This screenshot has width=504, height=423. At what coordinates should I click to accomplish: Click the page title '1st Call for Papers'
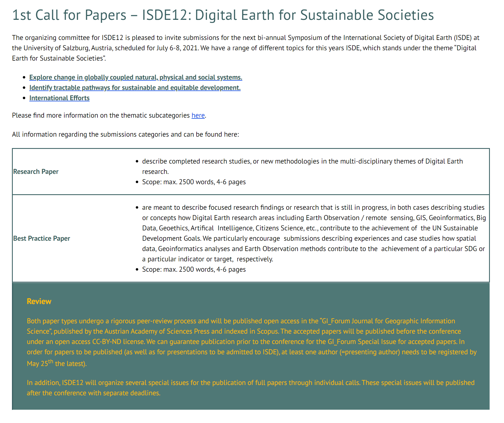coord(223,15)
